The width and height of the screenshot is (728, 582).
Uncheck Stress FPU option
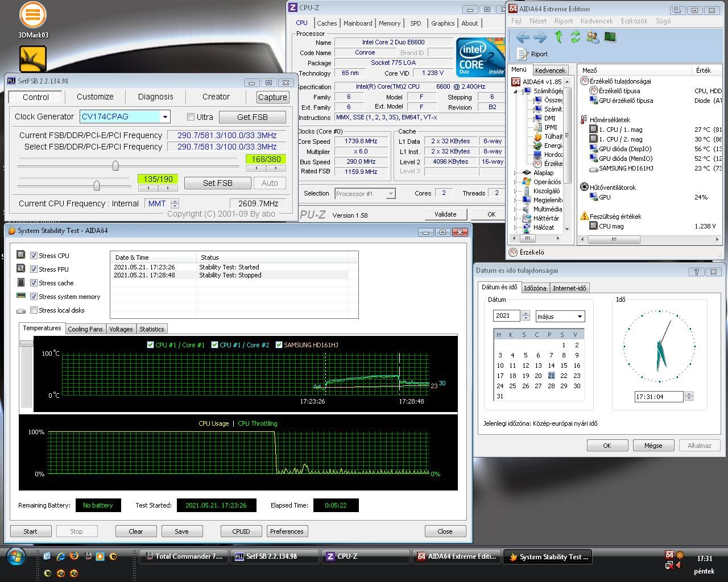[34, 269]
